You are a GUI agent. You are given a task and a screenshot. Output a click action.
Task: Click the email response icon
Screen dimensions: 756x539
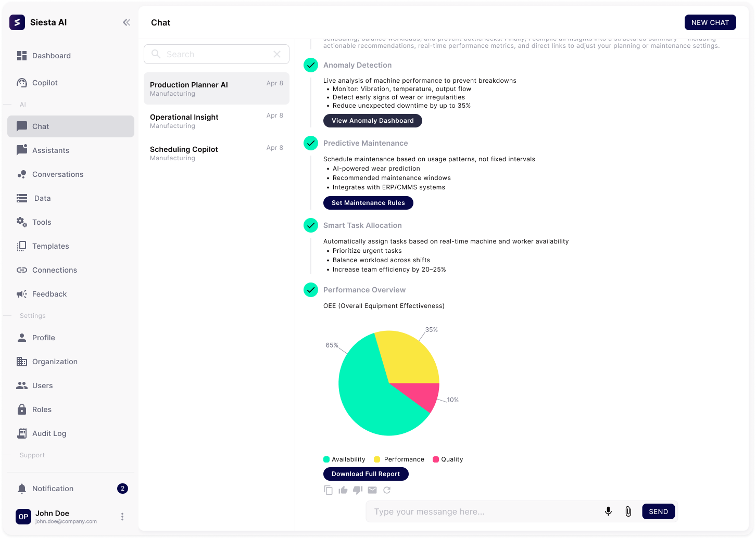tap(372, 490)
